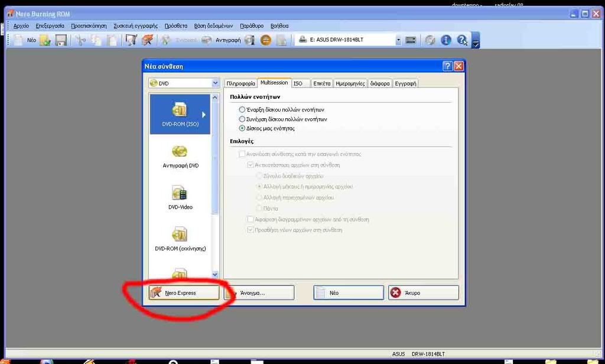Click the Copy icon beside the scissors

(96, 40)
